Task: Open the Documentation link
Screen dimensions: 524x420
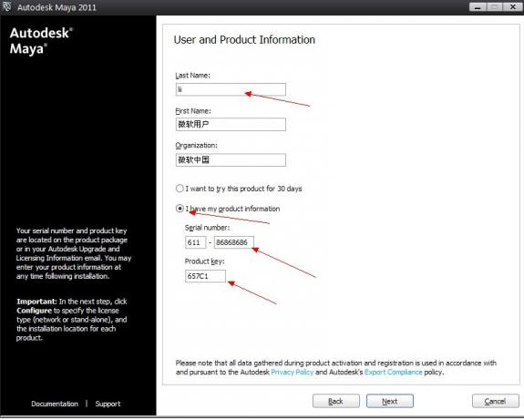Action: pos(55,404)
